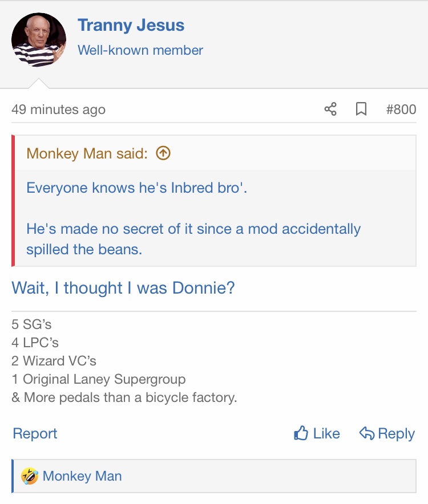This screenshot has height=504, width=428.
Task: Click the share post icon
Action: pyautogui.click(x=330, y=109)
